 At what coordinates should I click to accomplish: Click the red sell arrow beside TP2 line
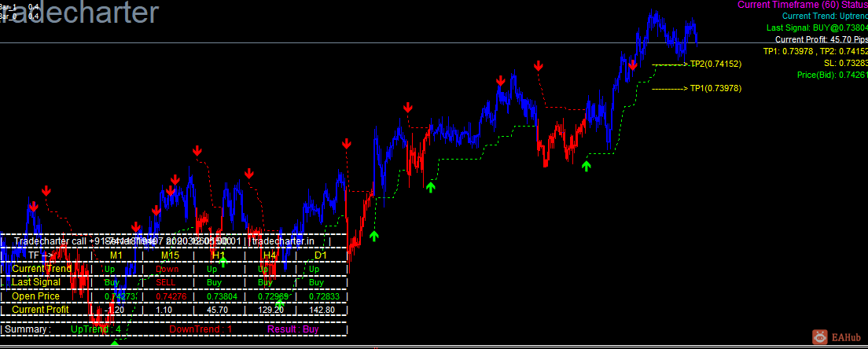click(633, 64)
